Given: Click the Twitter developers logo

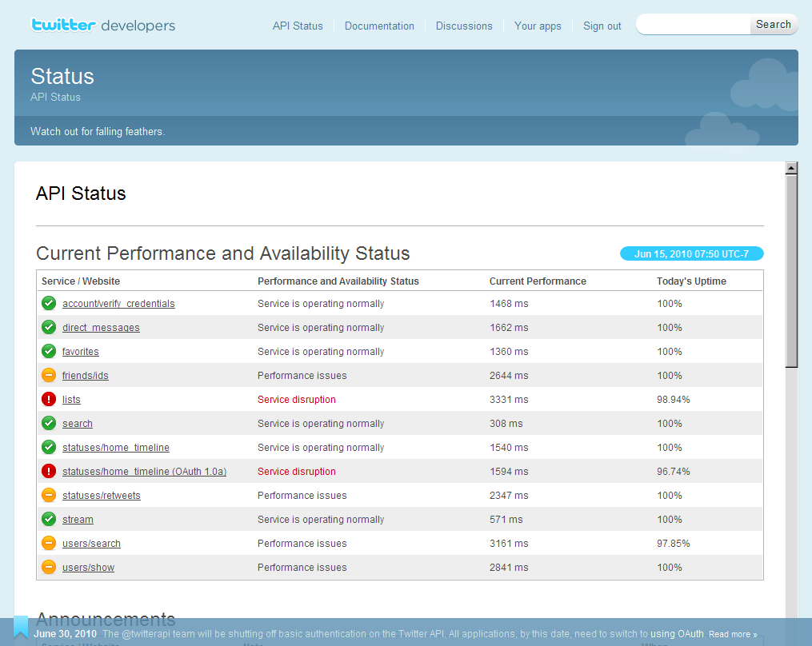Looking at the screenshot, I should point(103,25).
